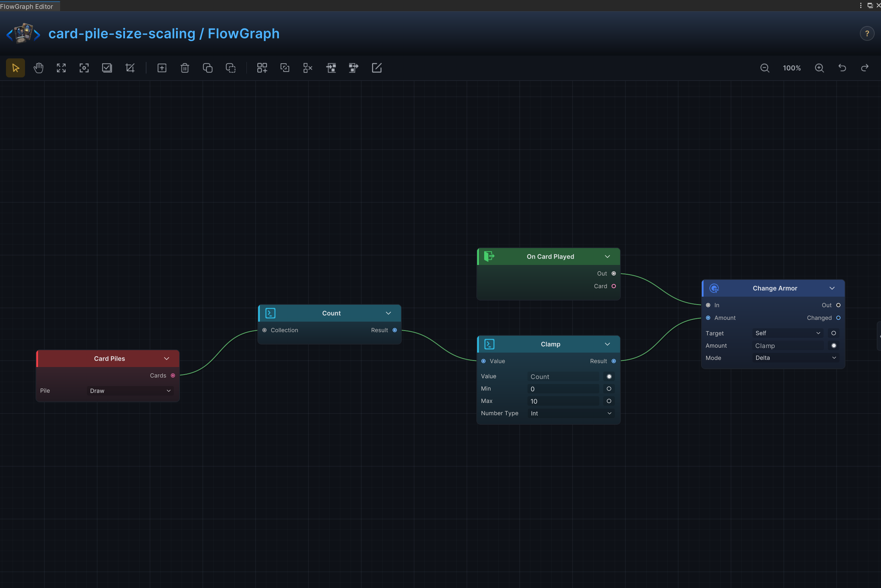Click the dashed-square paste duplicate icon
The image size is (881, 588).
pyautogui.click(x=230, y=68)
